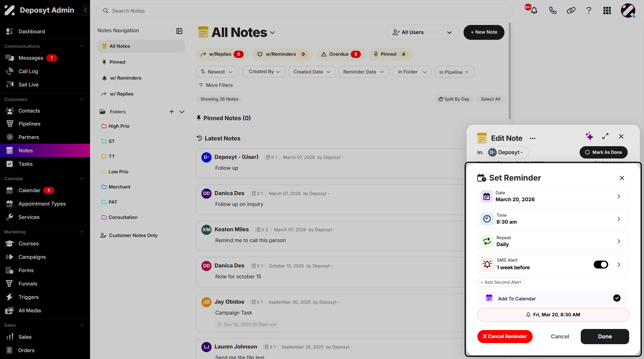The image size is (644, 359).
Task: Collapse the Notes Navigation panel icon
Action: [179, 31]
